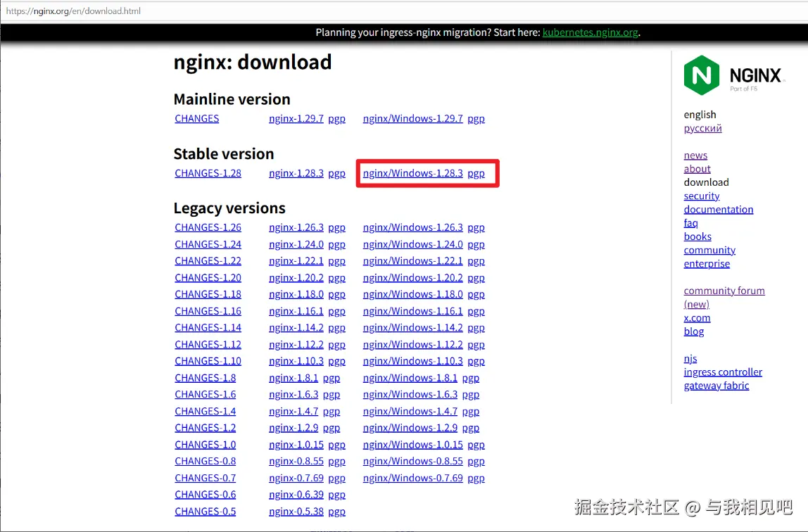
Task: Open the x.com sidebar link
Action: 697,318
